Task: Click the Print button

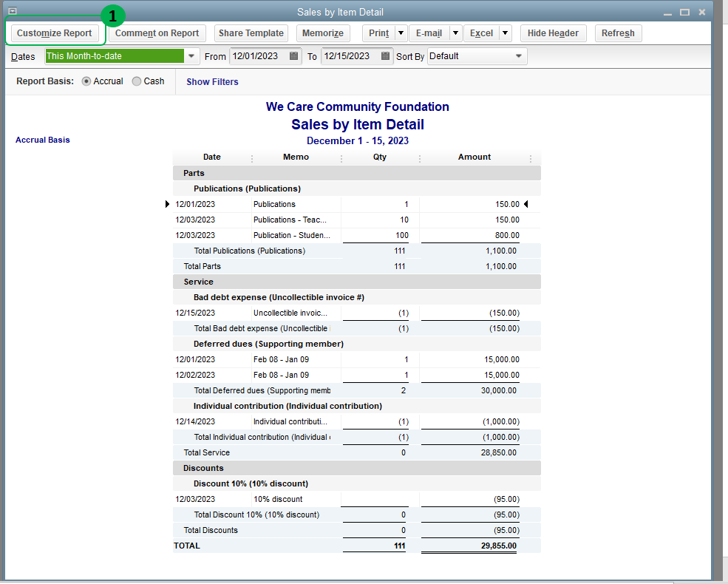Action: 379,33
